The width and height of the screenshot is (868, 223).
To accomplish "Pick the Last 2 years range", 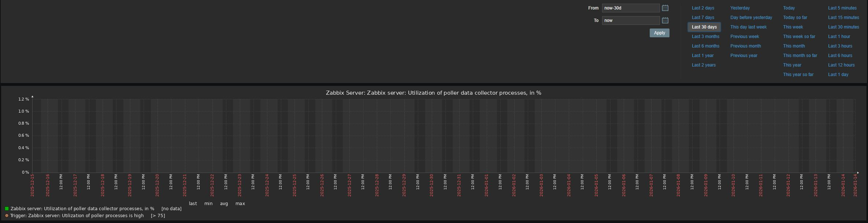I will pos(704,65).
